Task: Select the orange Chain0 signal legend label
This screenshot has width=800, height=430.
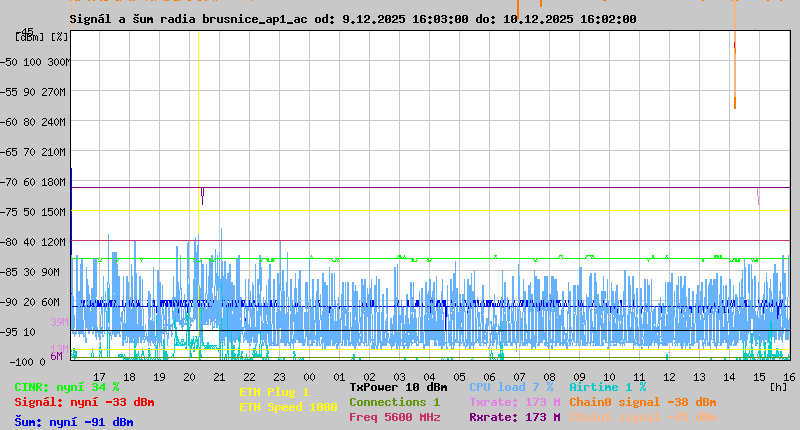Action: coord(642,402)
